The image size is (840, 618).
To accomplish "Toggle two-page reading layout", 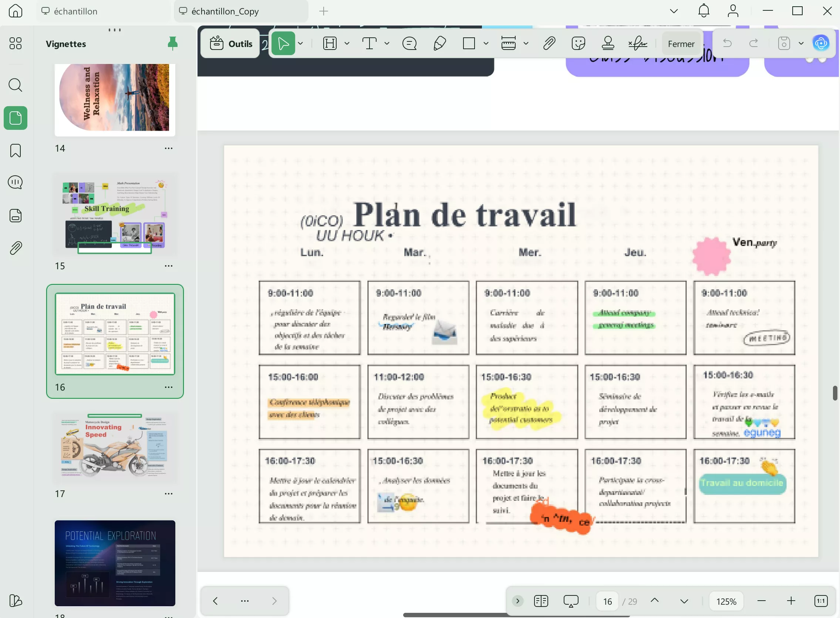I will coord(541,601).
